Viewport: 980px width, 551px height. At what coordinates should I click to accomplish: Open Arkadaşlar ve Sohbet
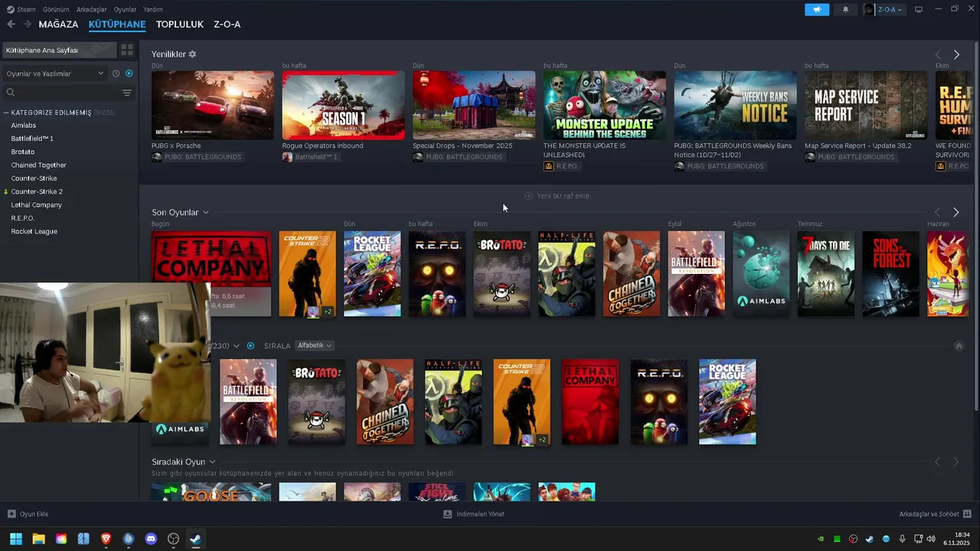click(929, 514)
